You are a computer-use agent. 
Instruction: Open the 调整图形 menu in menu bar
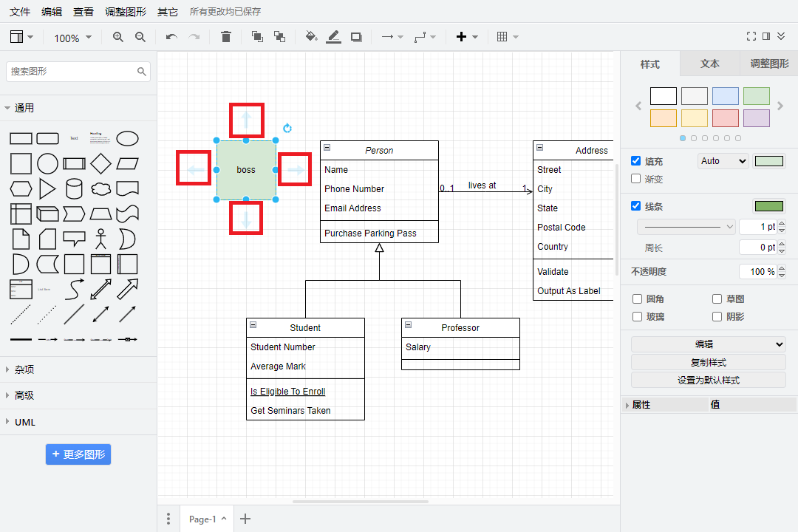[126, 12]
